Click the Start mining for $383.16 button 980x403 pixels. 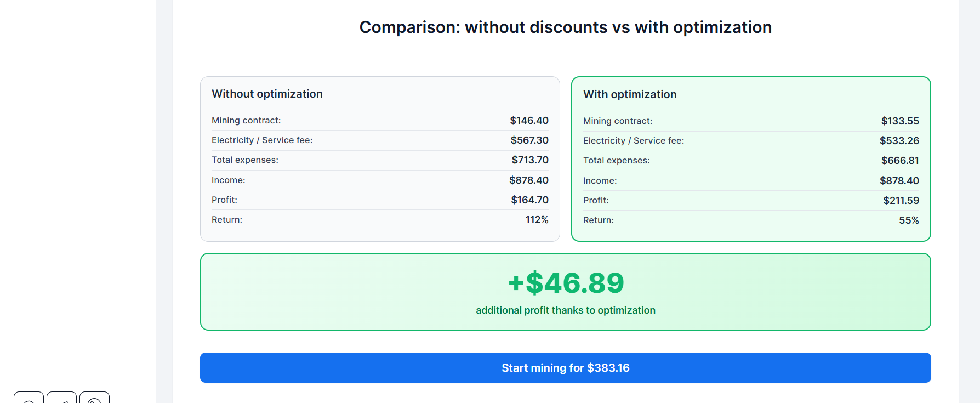click(x=565, y=367)
